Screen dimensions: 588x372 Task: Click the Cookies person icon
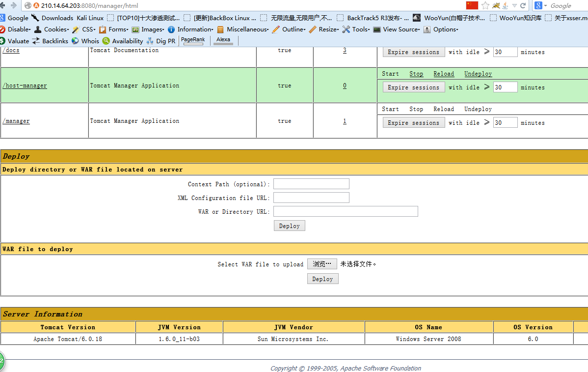pyautogui.click(x=38, y=29)
